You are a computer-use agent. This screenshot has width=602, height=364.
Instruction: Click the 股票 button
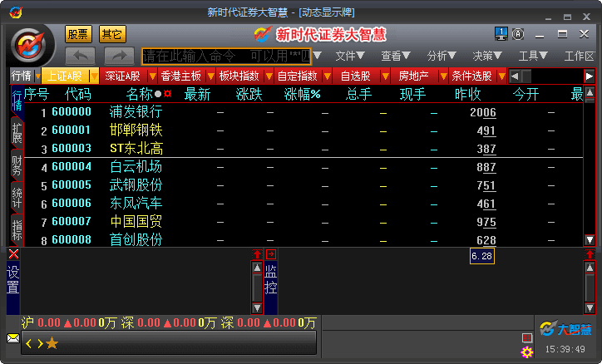(x=78, y=35)
